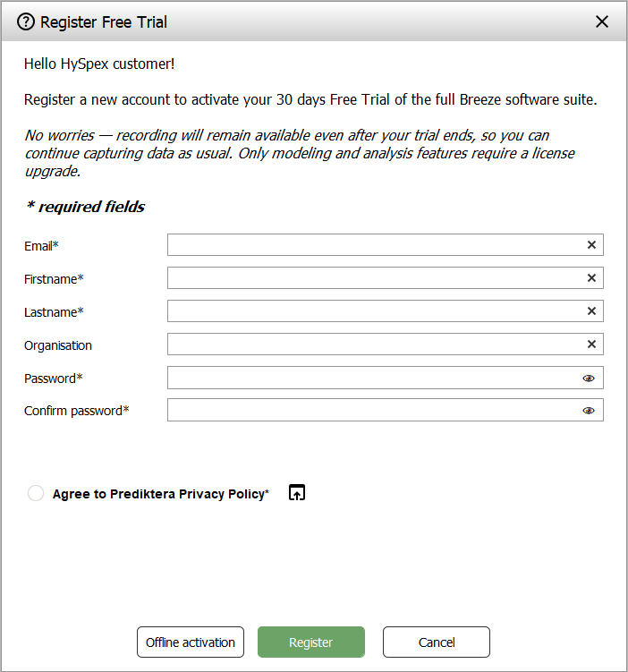Click the green Register button
The height and width of the screenshot is (672, 628).
[311, 642]
